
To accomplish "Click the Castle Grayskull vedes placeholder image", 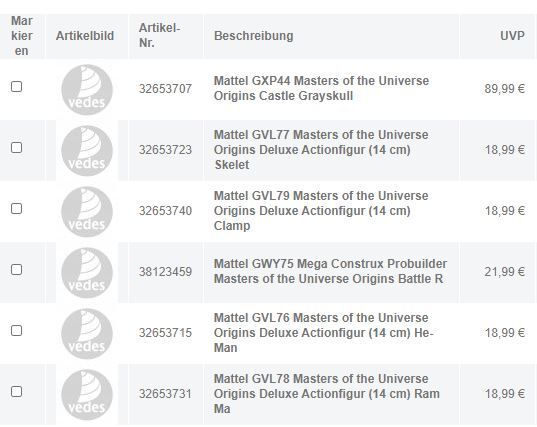I will point(87,90).
